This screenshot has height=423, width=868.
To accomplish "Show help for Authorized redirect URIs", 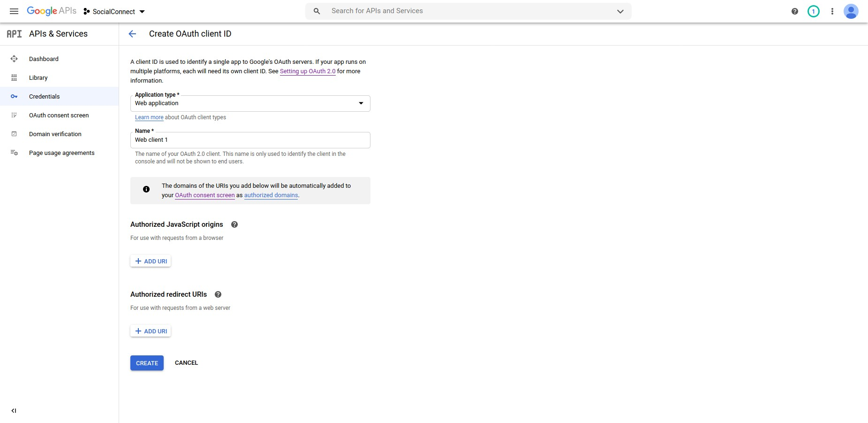I will click(x=218, y=294).
